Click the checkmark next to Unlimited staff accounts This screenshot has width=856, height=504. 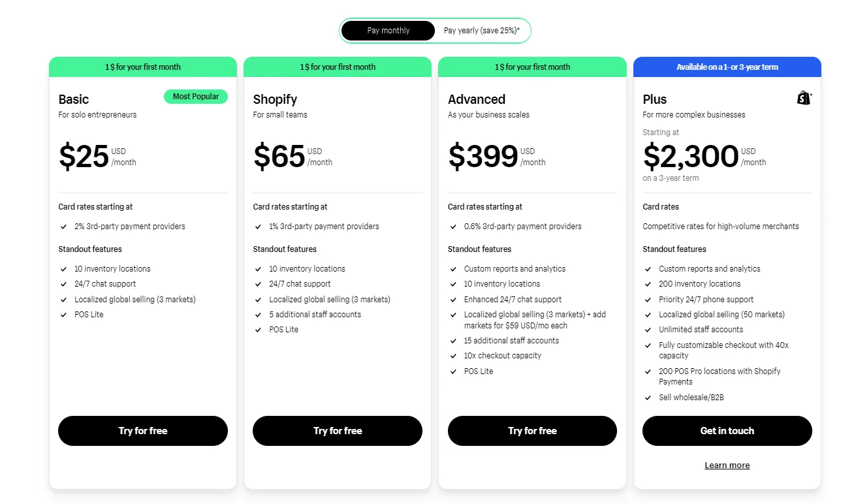648,330
